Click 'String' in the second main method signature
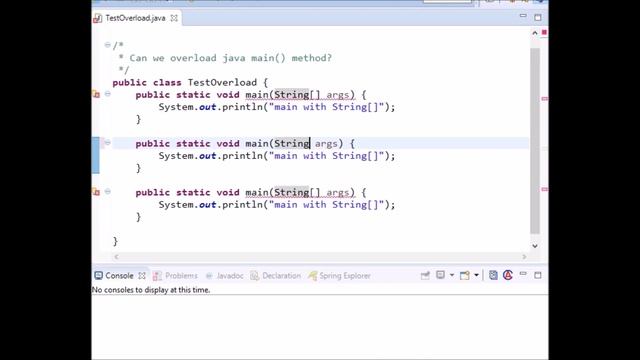Screen dimensions: 640x360 (292, 144)
